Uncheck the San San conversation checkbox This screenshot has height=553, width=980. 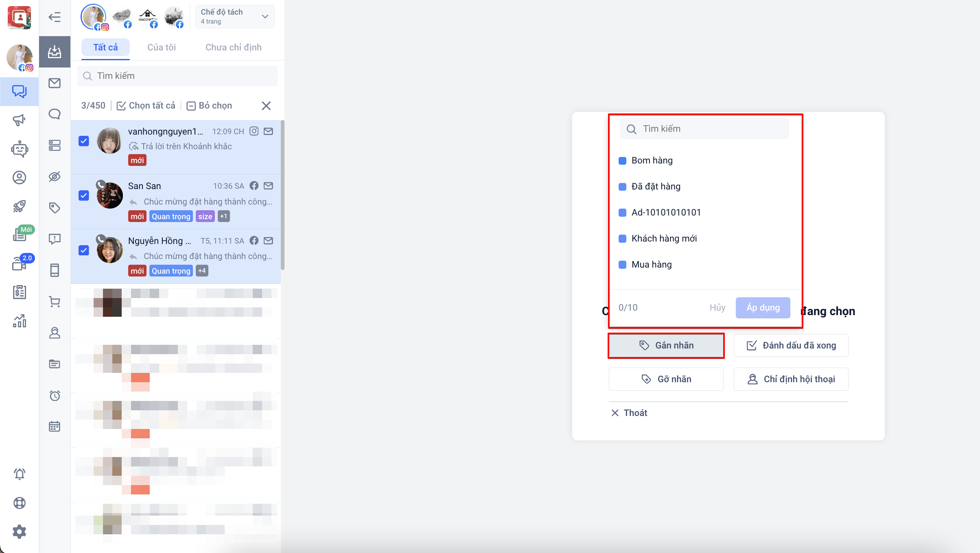84,196
